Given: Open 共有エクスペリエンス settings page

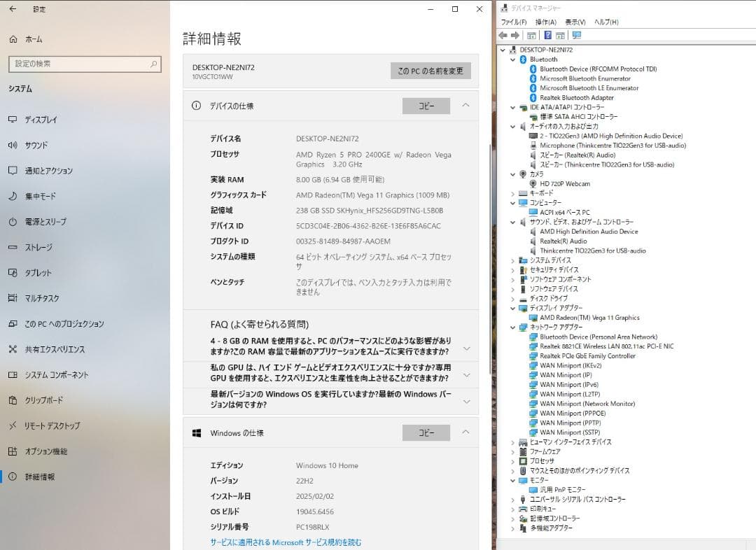Looking at the screenshot, I should pos(85,349).
